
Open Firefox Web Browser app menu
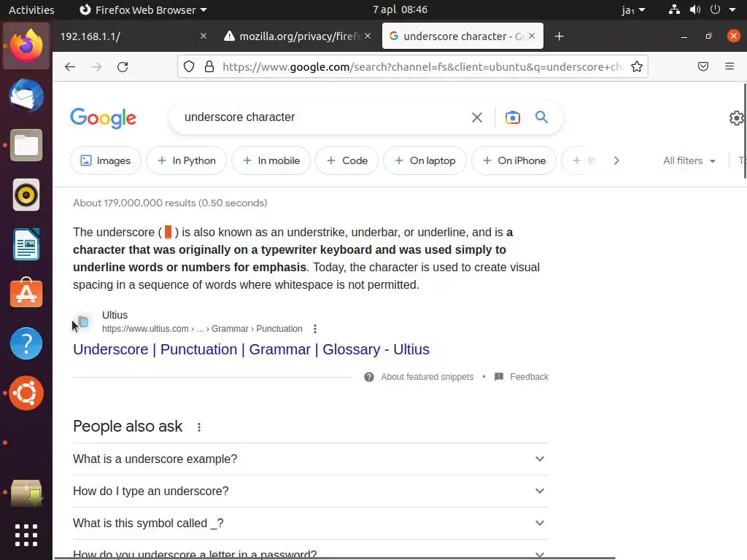click(142, 9)
